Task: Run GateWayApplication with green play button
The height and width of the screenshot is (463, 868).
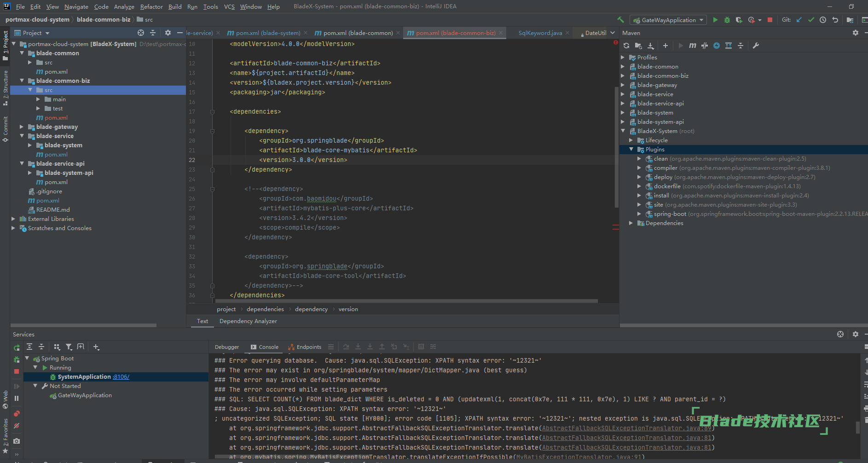Action: click(715, 20)
